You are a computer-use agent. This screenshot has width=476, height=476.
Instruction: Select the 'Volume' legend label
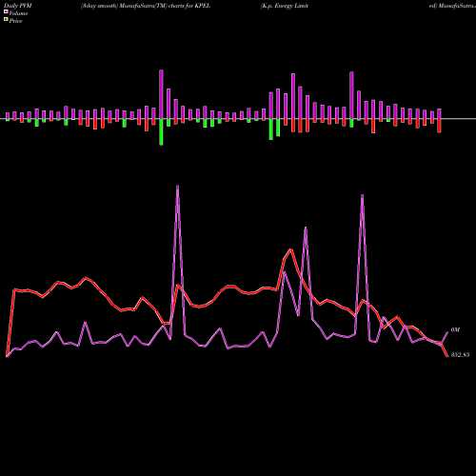point(18,13)
